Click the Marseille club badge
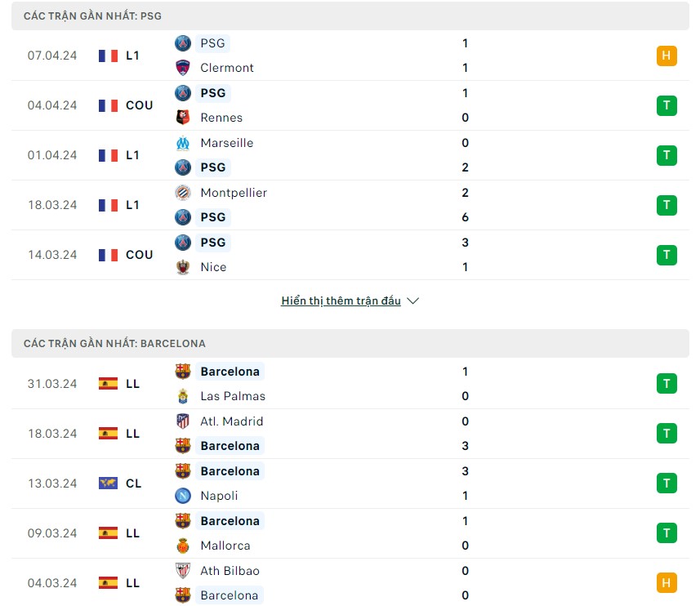Viewport: 700px width, 606px height. pos(184,143)
